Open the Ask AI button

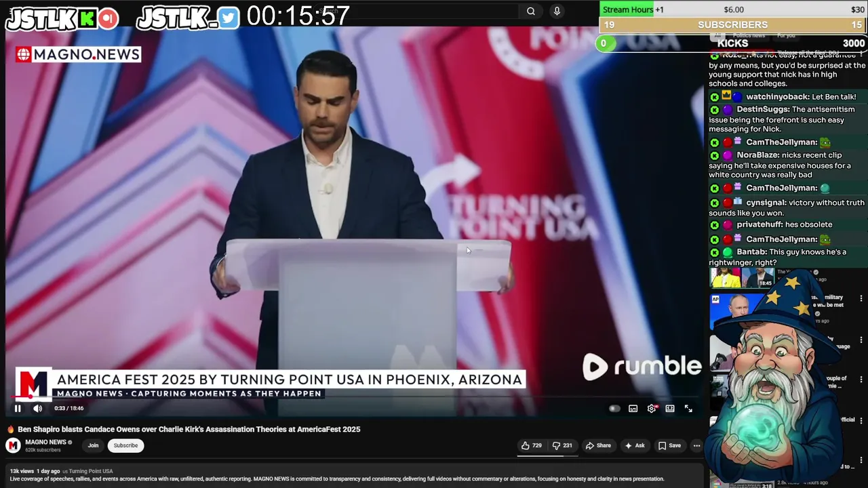(x=635, y=445)
